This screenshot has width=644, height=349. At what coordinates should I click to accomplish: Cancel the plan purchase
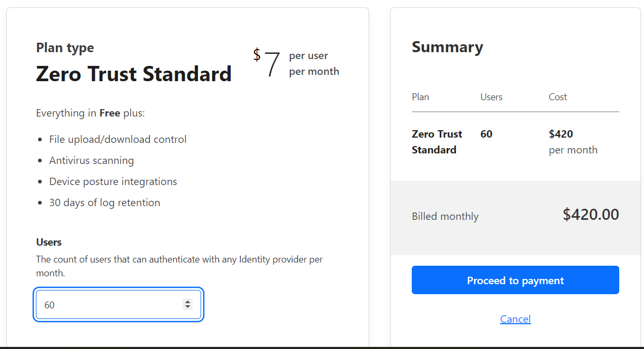click(x=515, y=319)
